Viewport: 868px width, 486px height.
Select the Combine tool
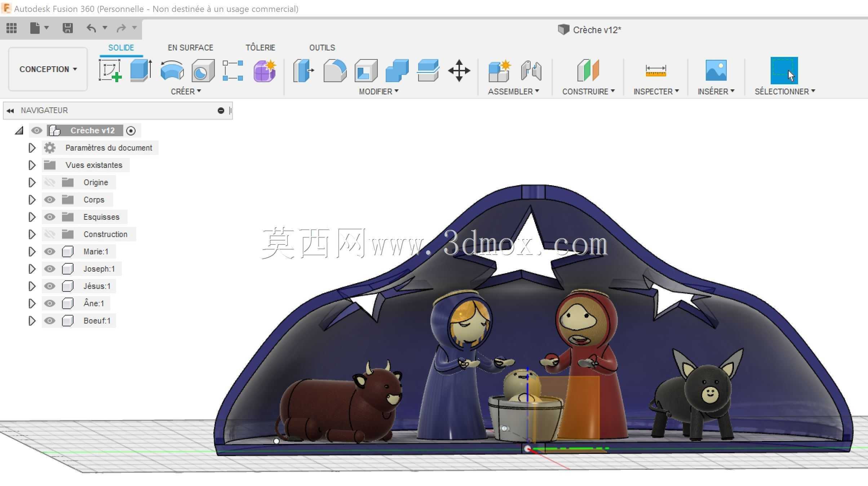tap(397, 71)
